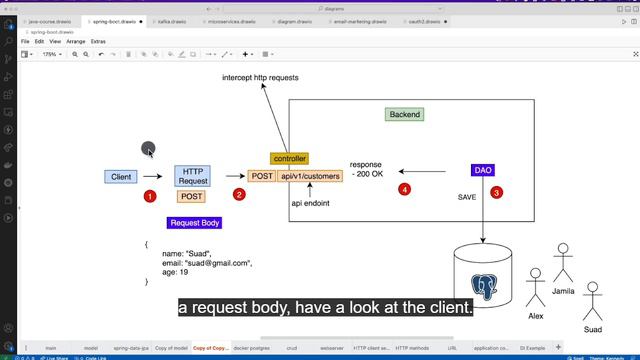This screenshot has height=360, width=640.
Task: Click the redo arrow icon
Action: point(113,54)
